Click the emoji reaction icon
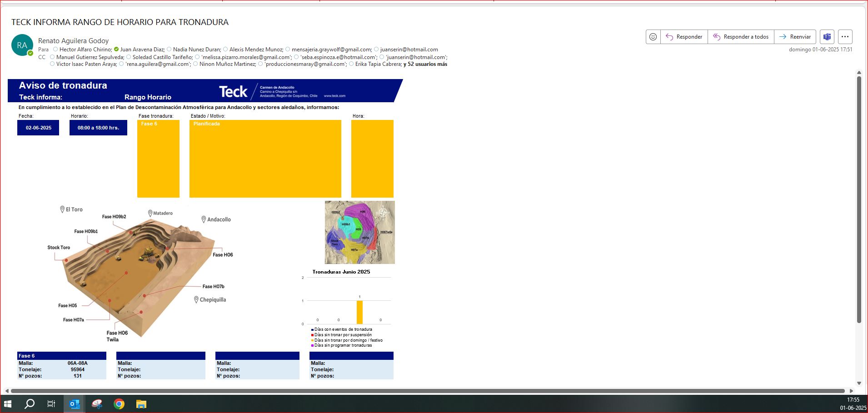The image size is (868, 413). [653, 37]
